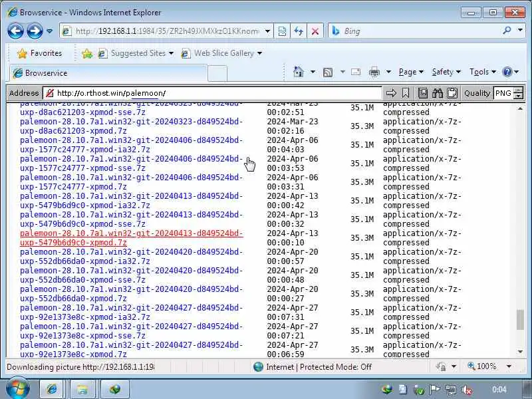This screenshot has height=399, width=532.
Task: Print the page with the printer icon
Action: pyautogui.click(x=374, y=72)
